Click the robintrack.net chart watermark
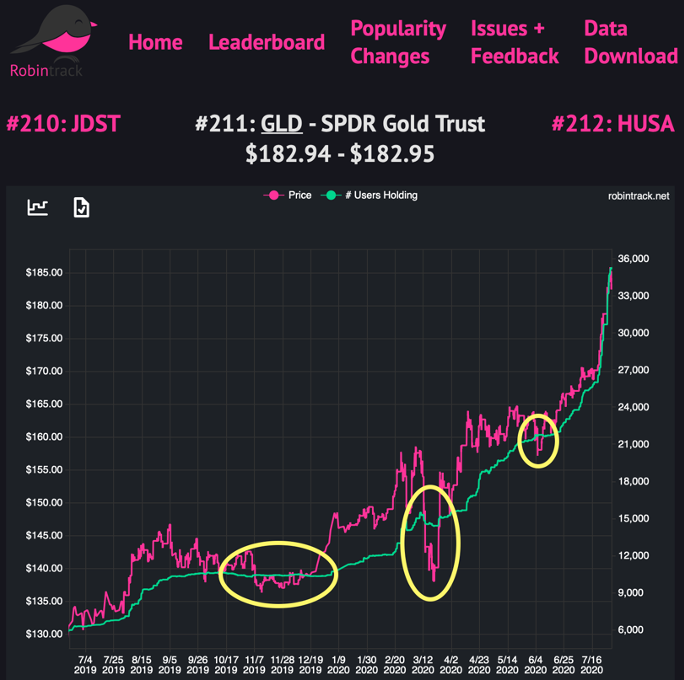684x680 pixels. tap(638, 196)
